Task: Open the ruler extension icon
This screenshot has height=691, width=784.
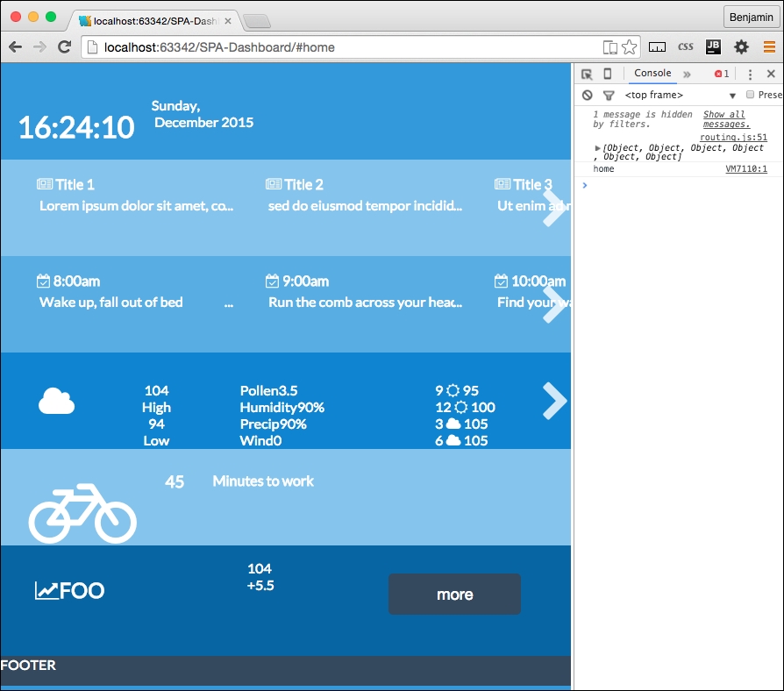Action: (x=657, y=47)
